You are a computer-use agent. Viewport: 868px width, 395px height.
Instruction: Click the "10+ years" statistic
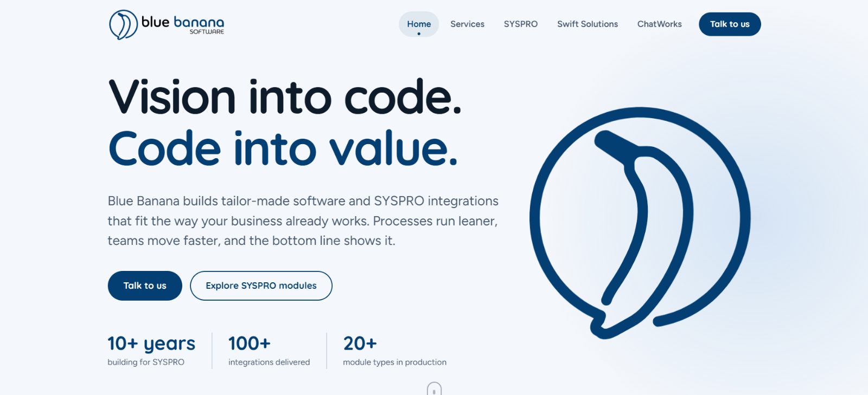pyautogui.click(x=151, y=344)
